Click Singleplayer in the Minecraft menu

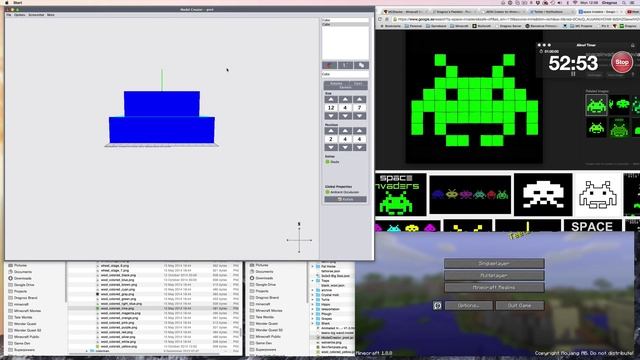494,264
